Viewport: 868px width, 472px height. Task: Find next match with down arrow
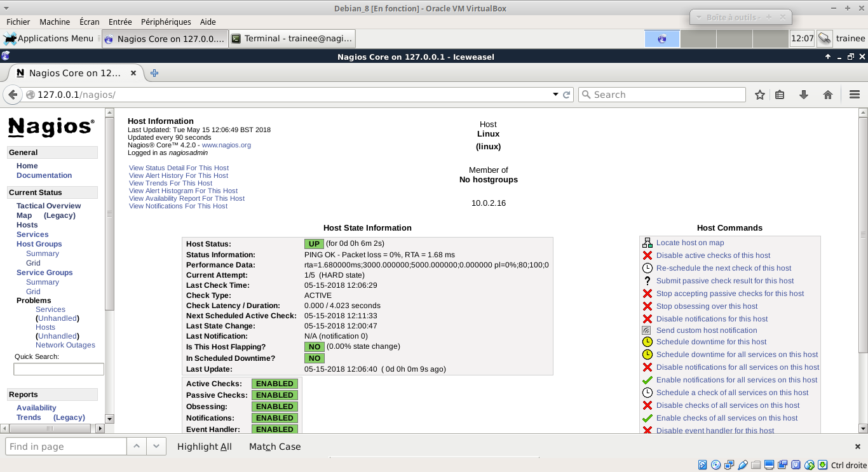[156, 447]
